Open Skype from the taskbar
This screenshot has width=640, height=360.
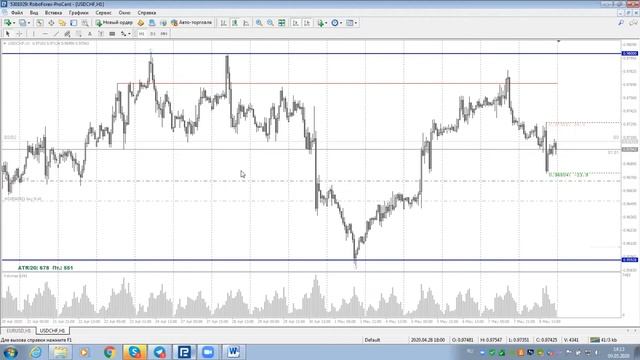click(x=134, y=352)
